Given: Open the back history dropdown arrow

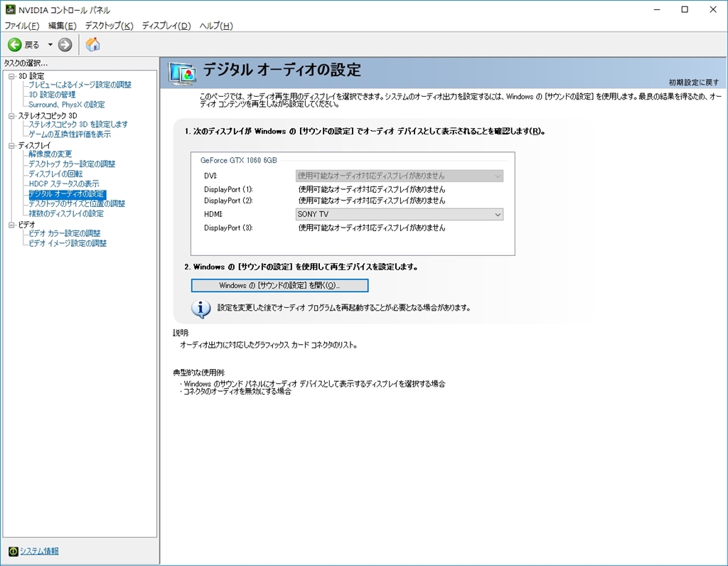Looking at the screenshot, I should (50, 45).
